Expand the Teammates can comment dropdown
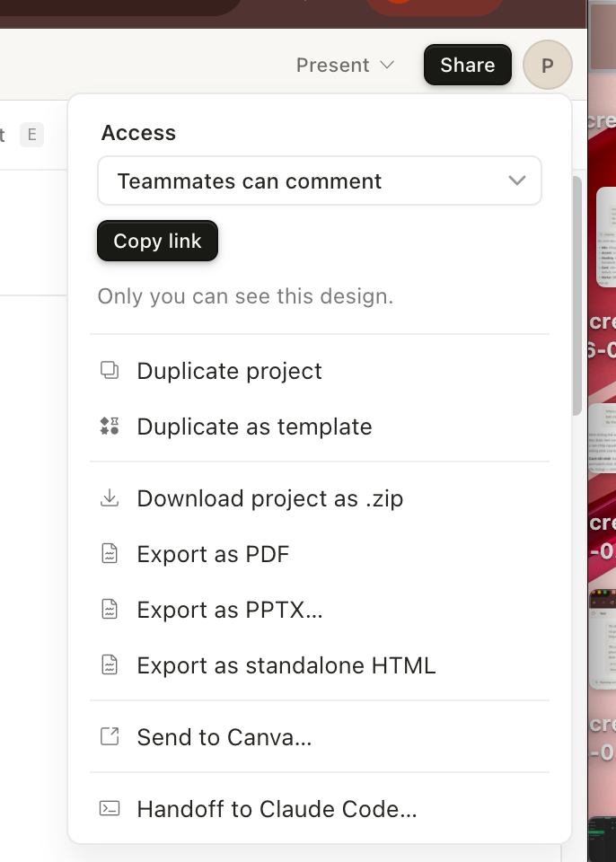This screenshot has width=616, height=862. pyautogui.click(x=320, y=180)
